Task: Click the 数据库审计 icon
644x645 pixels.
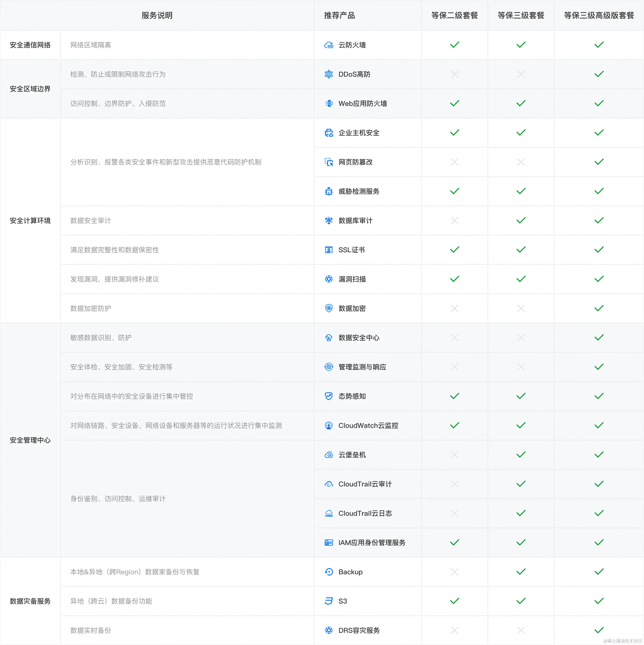Action: click(x=329, y=221)
